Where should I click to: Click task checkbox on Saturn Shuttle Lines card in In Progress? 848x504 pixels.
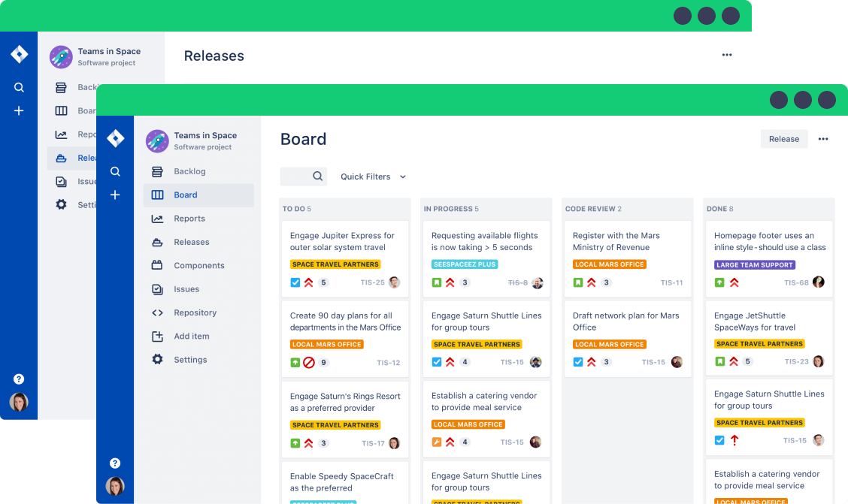coord(437,362)
